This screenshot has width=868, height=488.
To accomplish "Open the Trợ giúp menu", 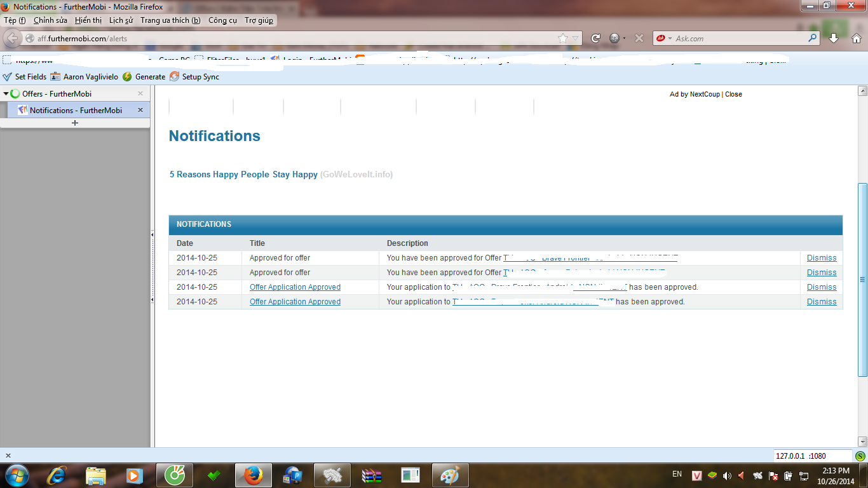I will coord(259,20).
